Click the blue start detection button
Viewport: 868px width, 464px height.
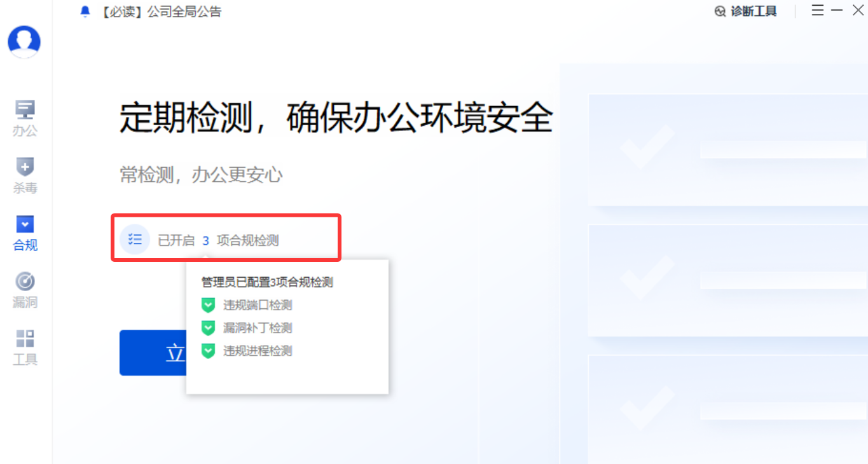pyautogui.click(x=153, y=353)
